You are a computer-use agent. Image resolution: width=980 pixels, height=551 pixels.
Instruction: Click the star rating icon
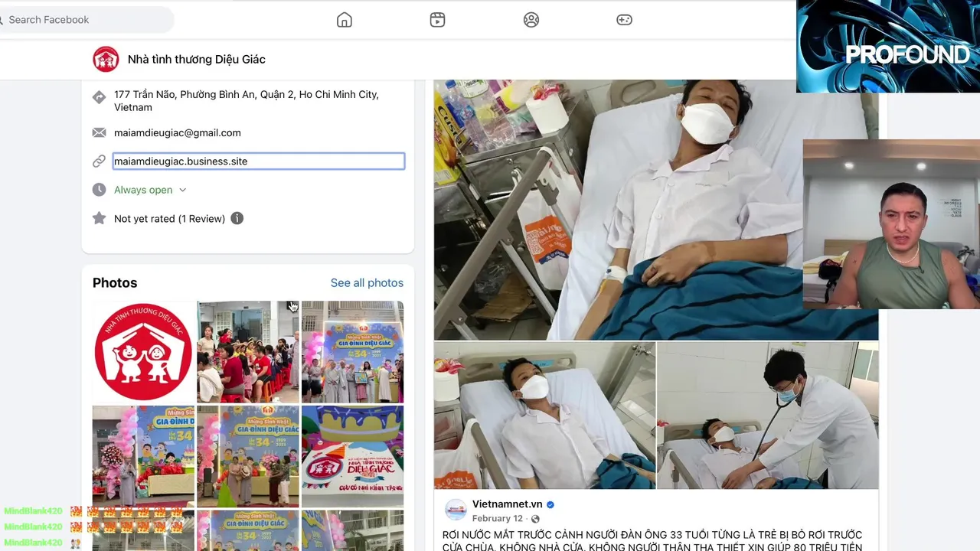coord(99,218)
